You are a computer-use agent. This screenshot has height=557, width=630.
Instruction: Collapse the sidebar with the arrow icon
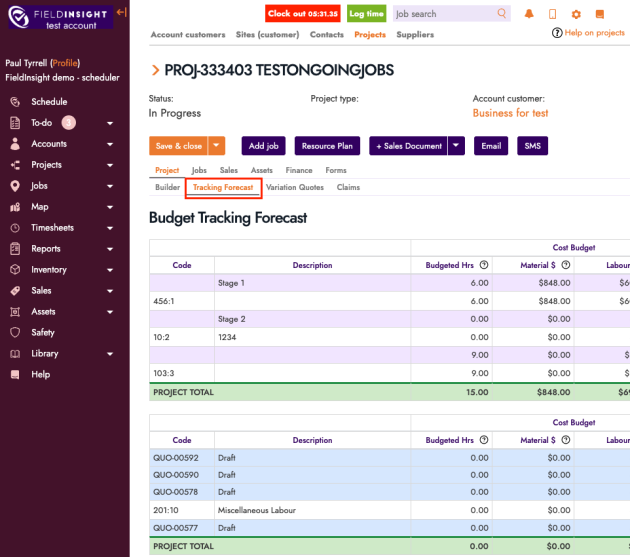tap(121, 12)
